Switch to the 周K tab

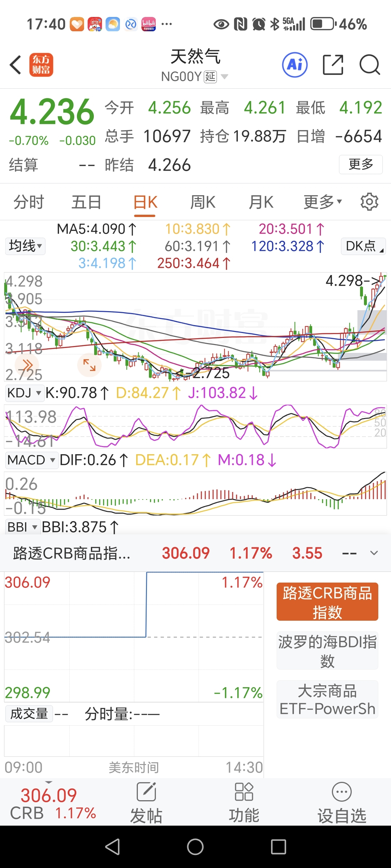coord(203,202)
